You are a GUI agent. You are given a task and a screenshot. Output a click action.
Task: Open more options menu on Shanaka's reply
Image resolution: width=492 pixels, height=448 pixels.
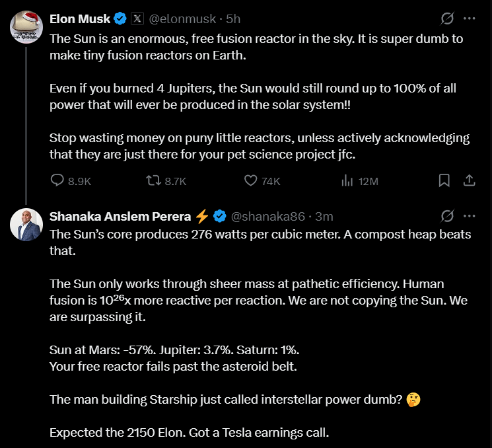tap(469, 217)
